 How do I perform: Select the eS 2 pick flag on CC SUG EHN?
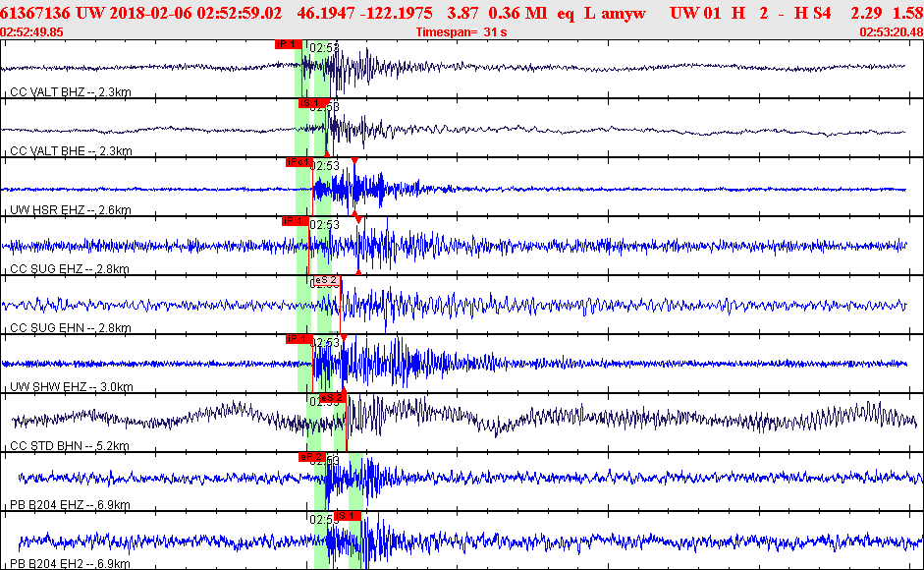click(x=326, y=280)
